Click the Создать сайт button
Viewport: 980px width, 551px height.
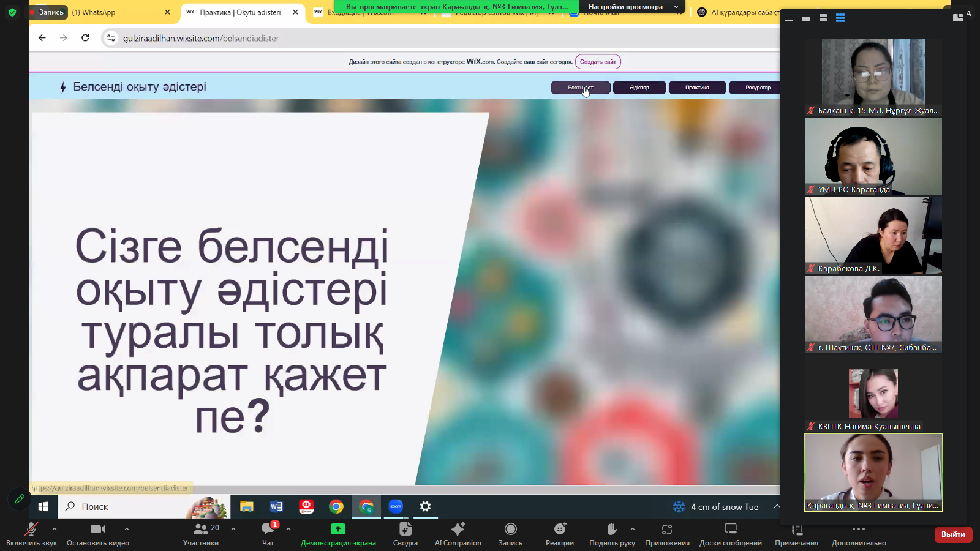point(598,62)
